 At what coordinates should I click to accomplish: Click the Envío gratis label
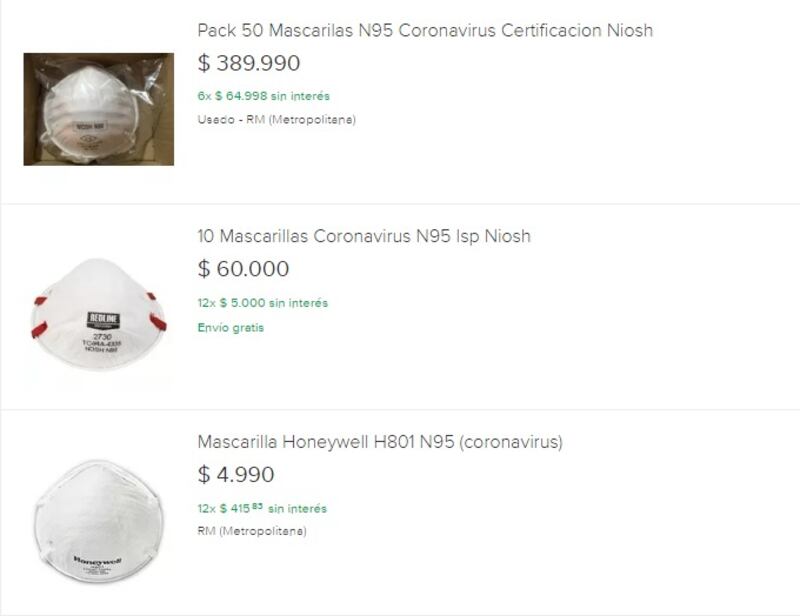pos(231,327)
